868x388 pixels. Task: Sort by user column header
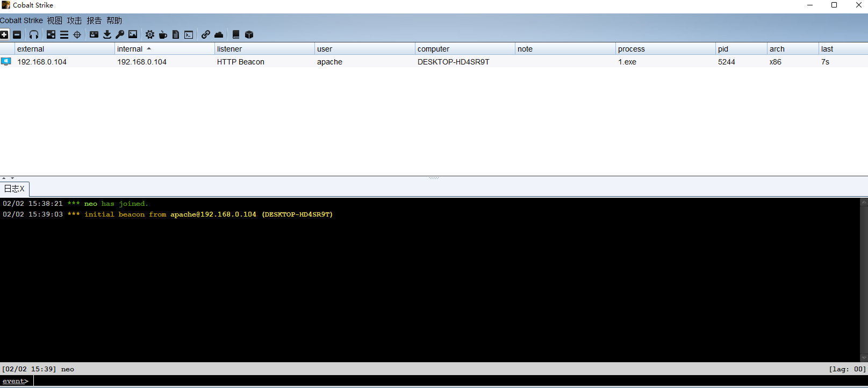(365, 49)
